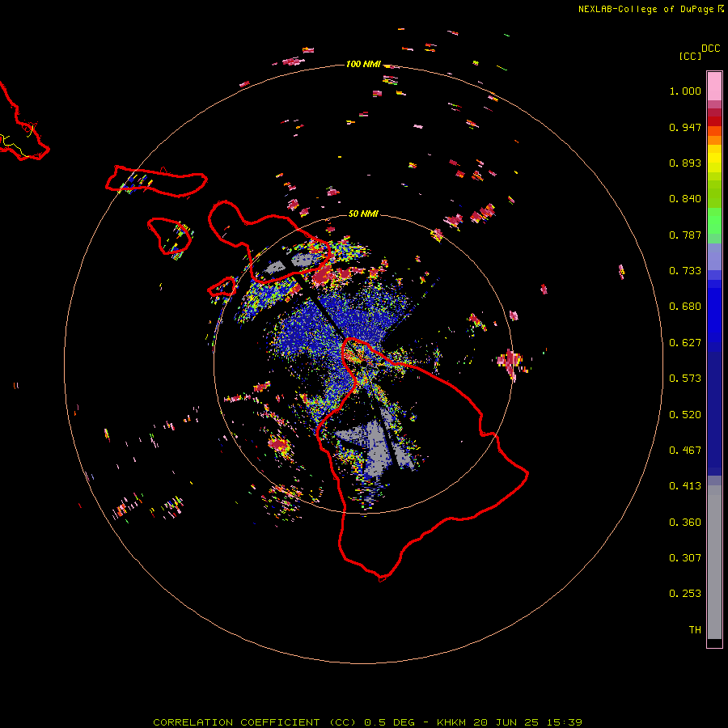Click the 0.360 color scale value
Viewport: 728px width, 728px height.
685,523
